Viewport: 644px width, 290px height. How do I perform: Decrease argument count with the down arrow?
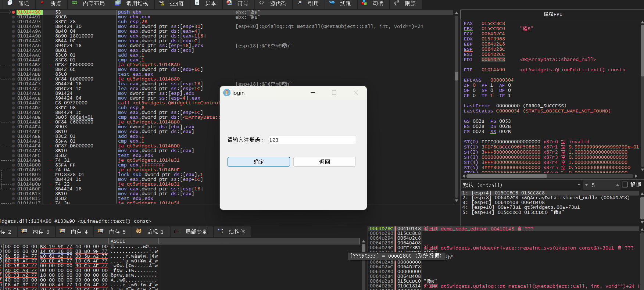[x=587, y=185]
